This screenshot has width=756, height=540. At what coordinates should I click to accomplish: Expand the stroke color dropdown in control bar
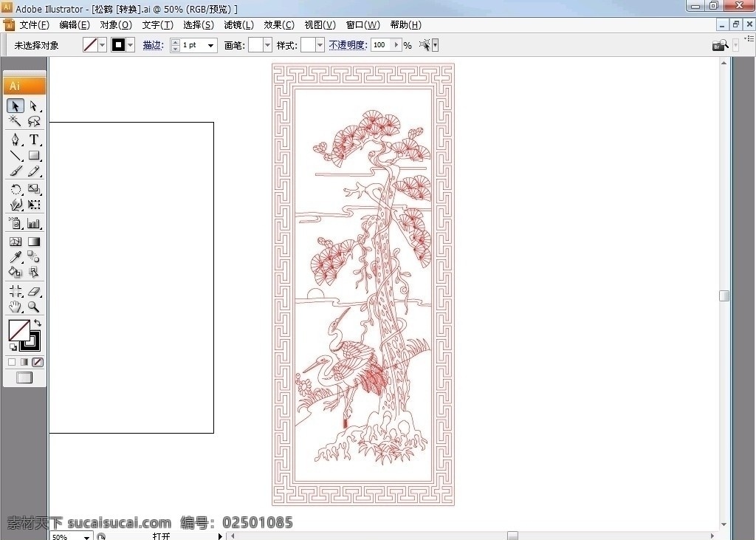click(x=130, y=45)
